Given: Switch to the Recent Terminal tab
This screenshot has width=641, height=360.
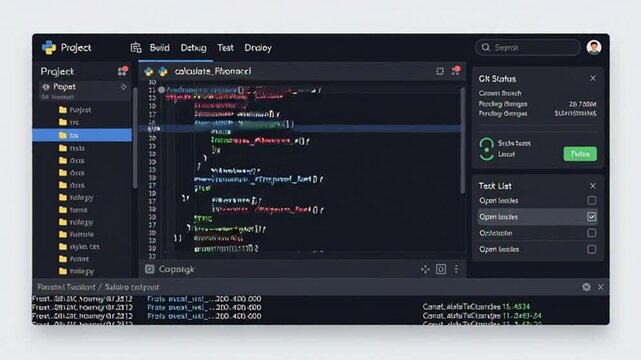Looking at the screenshot, I should [66, 287].
